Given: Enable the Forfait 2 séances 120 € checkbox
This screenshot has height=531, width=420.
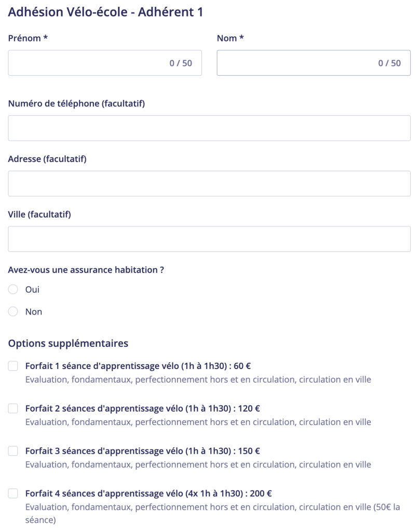Looking at the screenshot, I should (x=13, y=409).
